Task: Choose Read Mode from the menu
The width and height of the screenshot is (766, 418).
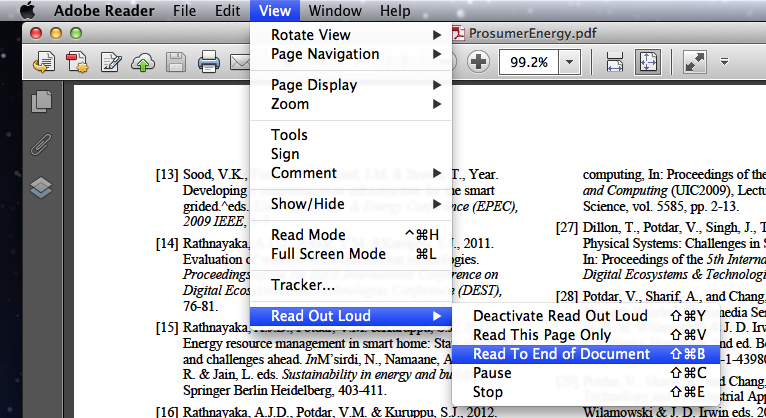Action: pyautogui.click(x=351, y=235)
